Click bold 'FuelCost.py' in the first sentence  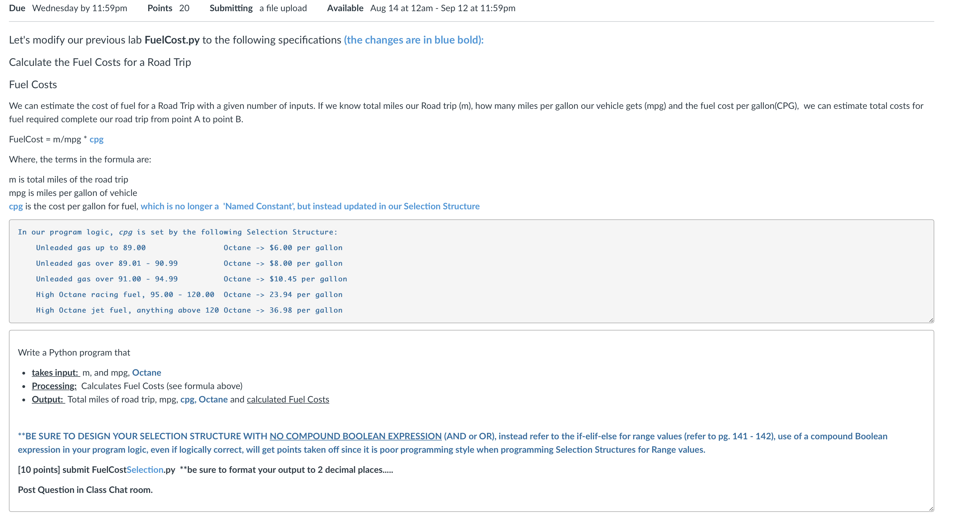(172, 40)
